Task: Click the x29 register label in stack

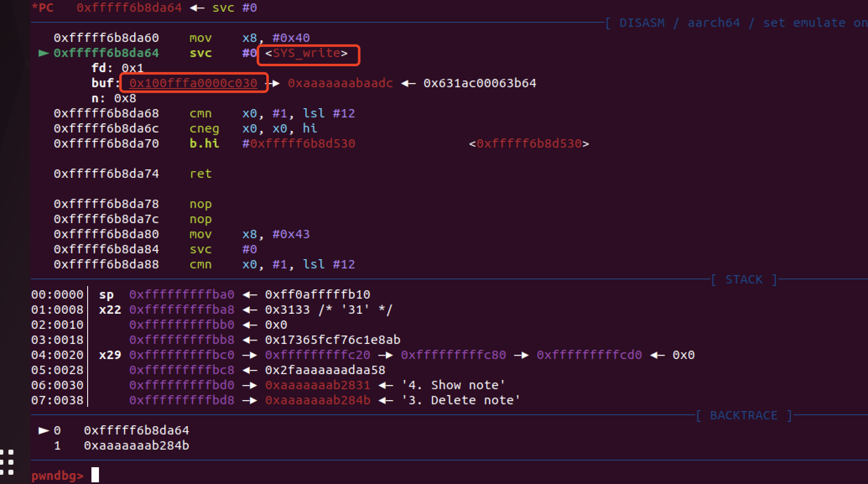Action: click(110, 355)
